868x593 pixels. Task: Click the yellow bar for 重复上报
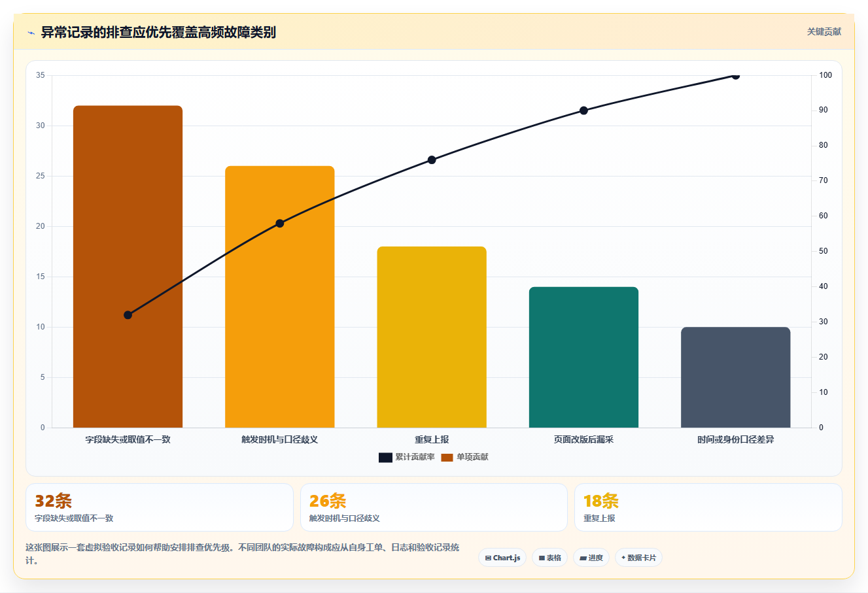[432, 337]
